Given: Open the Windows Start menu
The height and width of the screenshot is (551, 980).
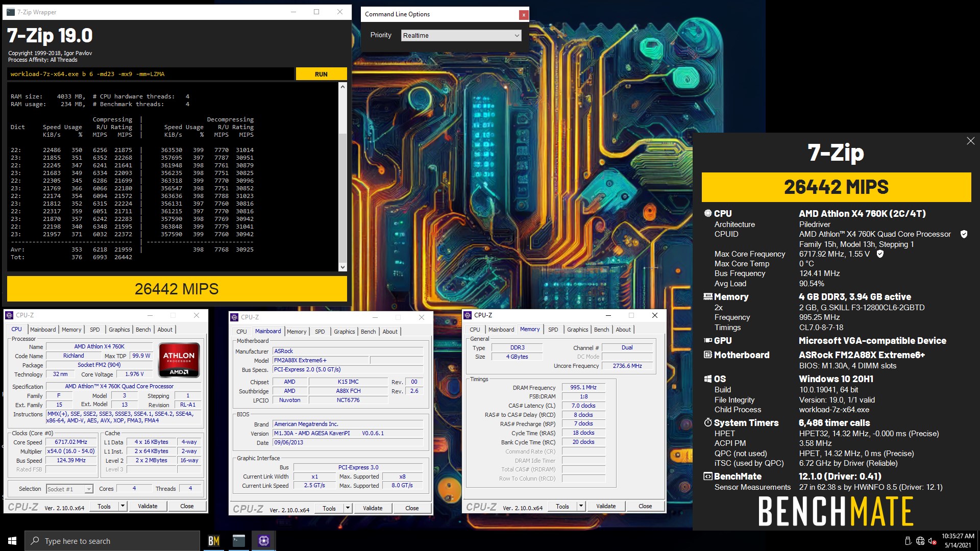Looking at the screenshot, I should point(12,541).
